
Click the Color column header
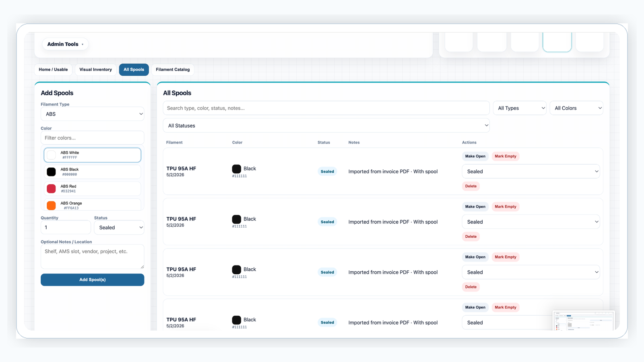pos(237,142)
